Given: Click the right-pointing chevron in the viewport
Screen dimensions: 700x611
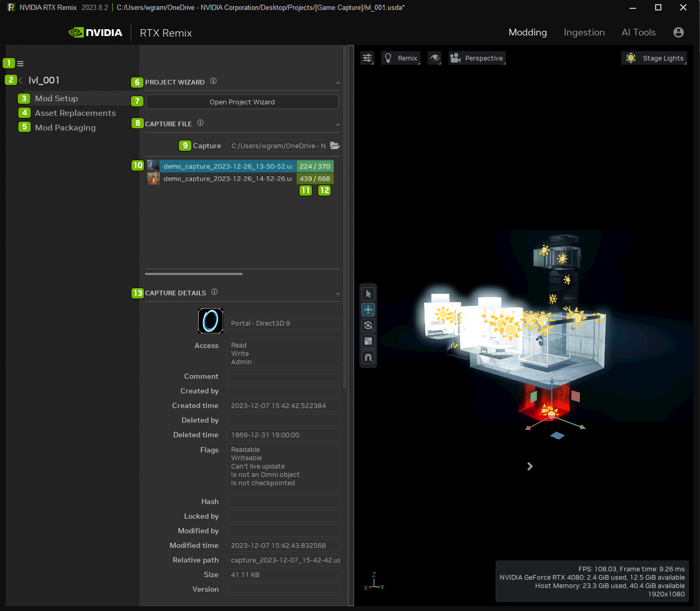Looking at the screenshot, I should coord(530,466).
